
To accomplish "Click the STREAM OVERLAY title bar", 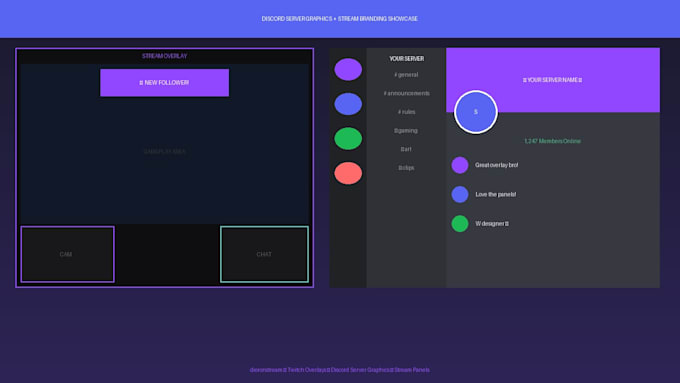I will pyautogui.click(x=164, y=56).
